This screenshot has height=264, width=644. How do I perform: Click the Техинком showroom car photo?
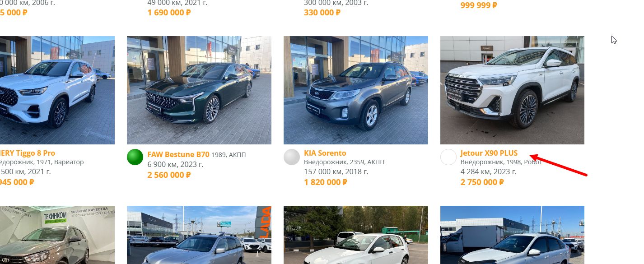pyautogui.click(x=57, y=235)
